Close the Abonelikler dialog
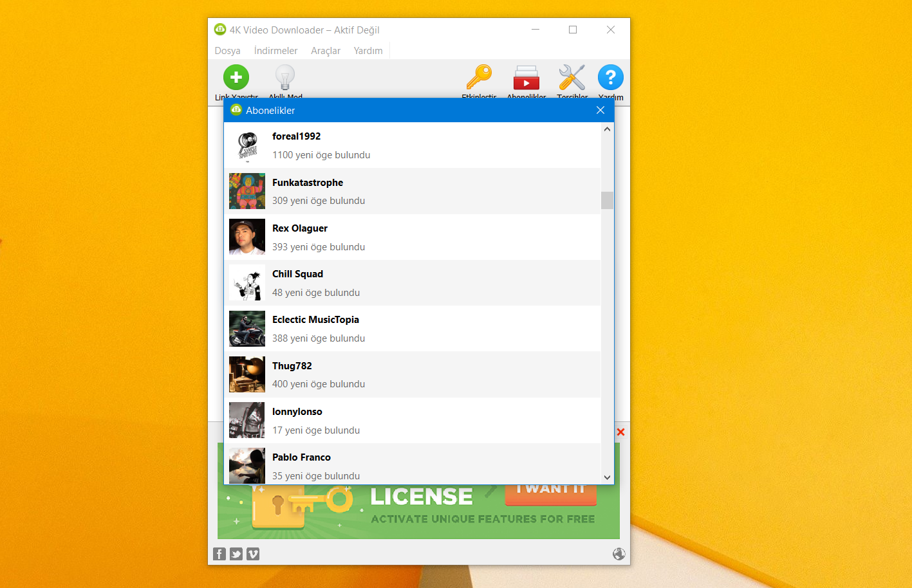This screenshot has width=912, height=588. click(x=600, y=110)
